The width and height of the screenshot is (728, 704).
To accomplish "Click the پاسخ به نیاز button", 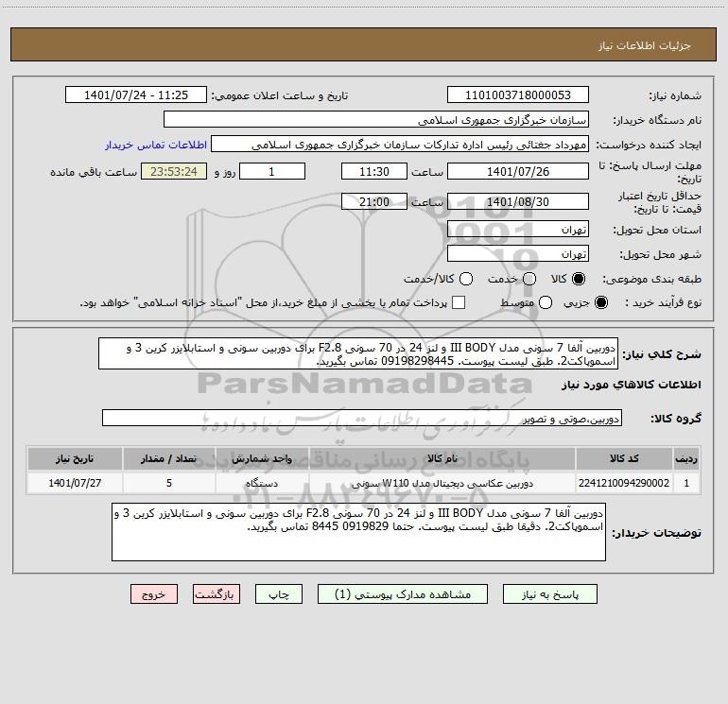I will coord(549,594).
